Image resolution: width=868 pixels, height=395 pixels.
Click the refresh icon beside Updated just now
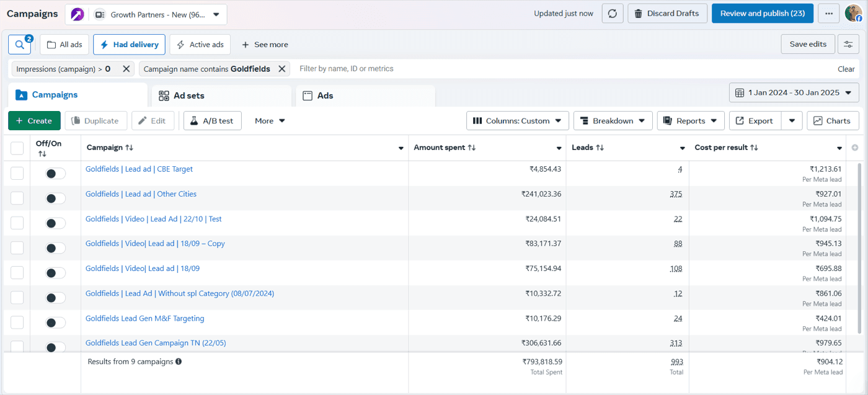point(613,14)
